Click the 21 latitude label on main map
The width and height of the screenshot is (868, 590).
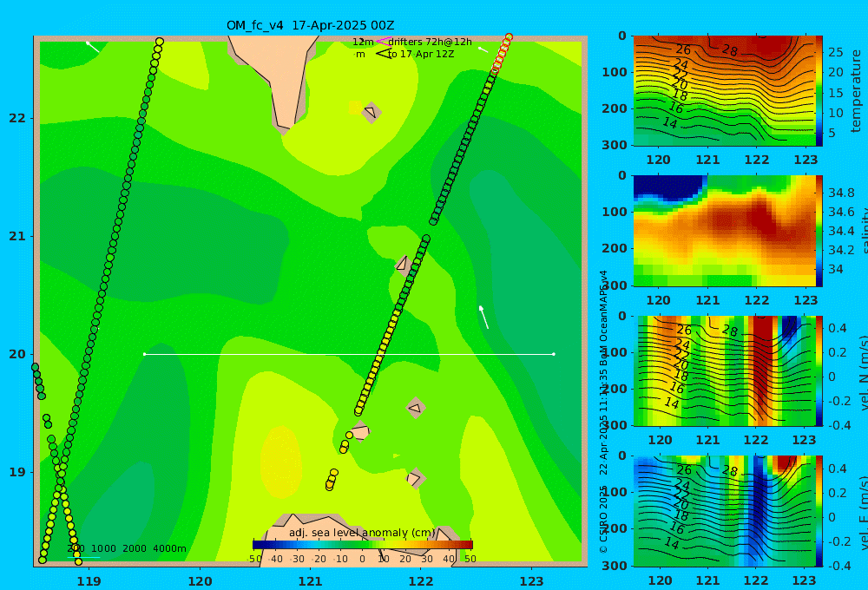[17, 236]
